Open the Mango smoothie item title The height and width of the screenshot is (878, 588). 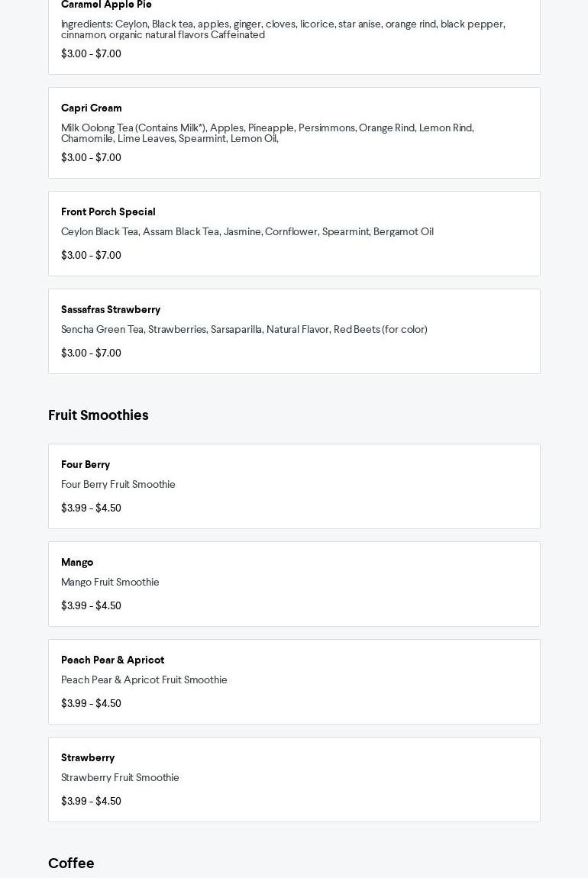point(77,563)
